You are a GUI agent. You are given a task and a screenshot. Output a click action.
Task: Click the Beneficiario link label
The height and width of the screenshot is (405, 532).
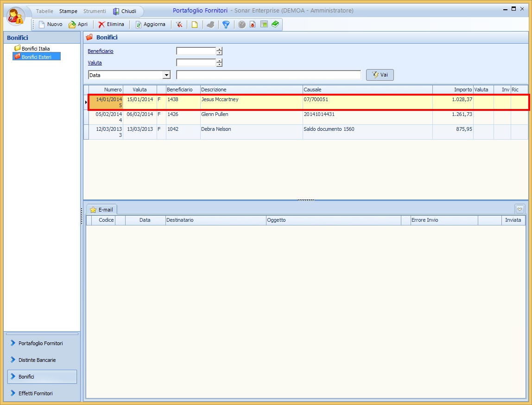click(x=101, y=51)
